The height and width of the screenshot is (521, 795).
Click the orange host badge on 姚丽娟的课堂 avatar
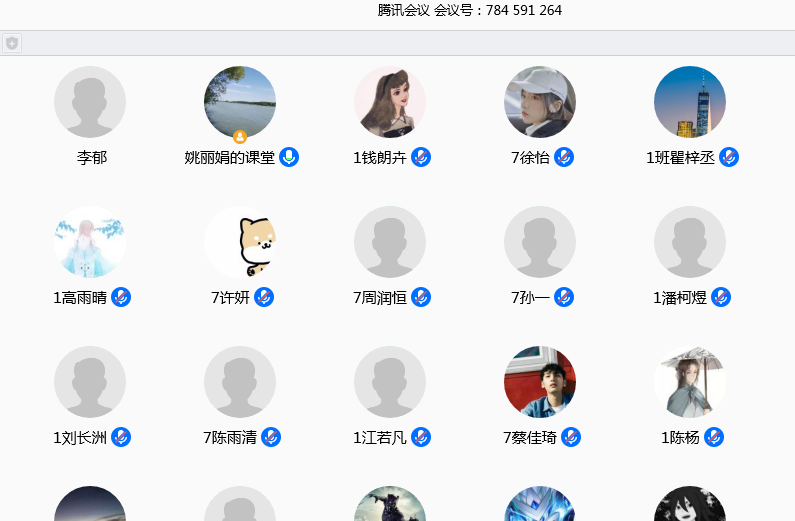click(240, 136)
